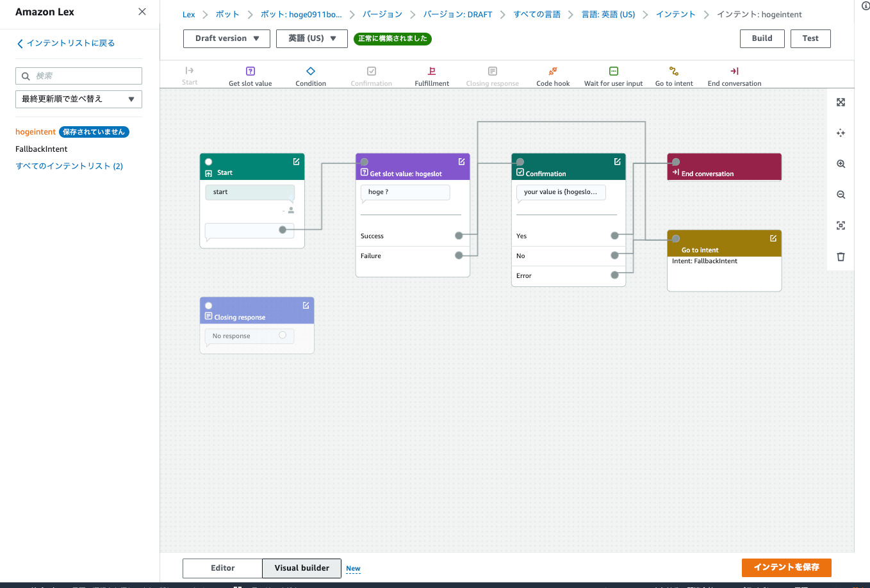Image resolution: width=870 pixels, height=588 pixels.
Task: Click the Confirmation Yes output port
Action: click(614, 236)
